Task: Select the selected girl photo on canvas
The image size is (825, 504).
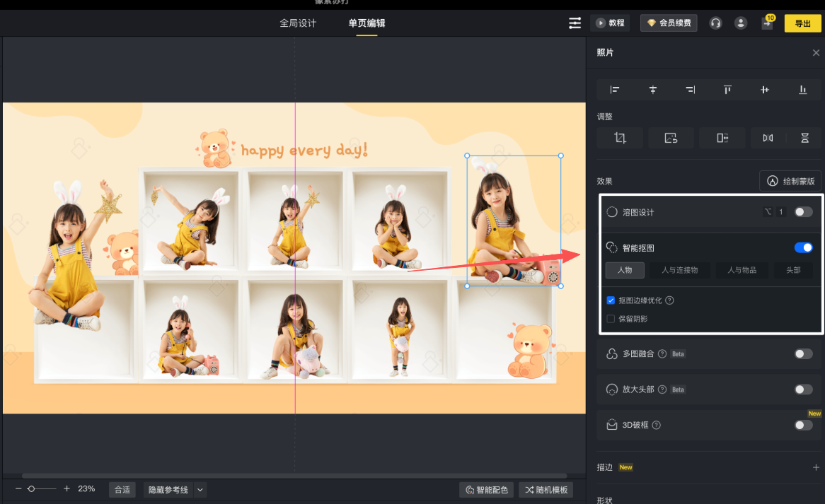Action: pos(513,221)
